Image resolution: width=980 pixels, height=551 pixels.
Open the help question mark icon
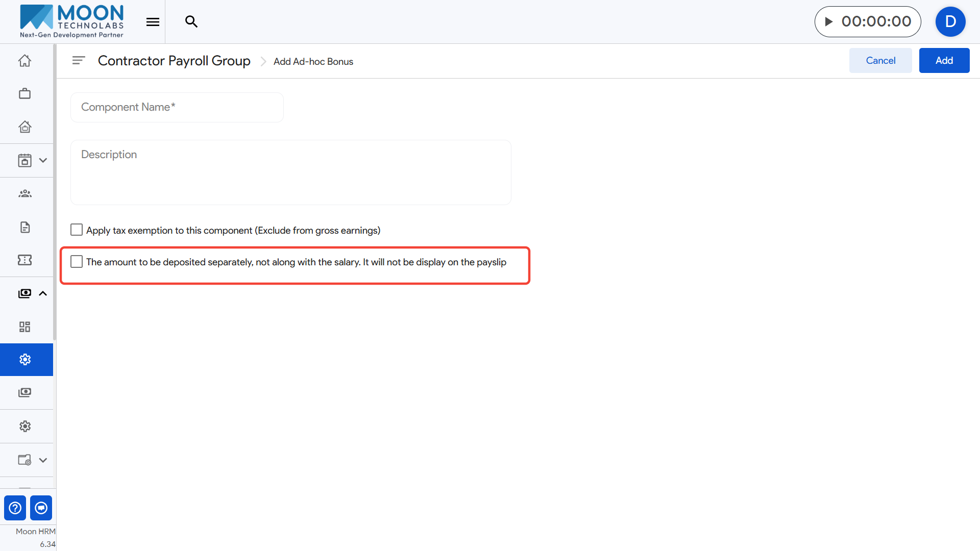click(x=15, y=508)
